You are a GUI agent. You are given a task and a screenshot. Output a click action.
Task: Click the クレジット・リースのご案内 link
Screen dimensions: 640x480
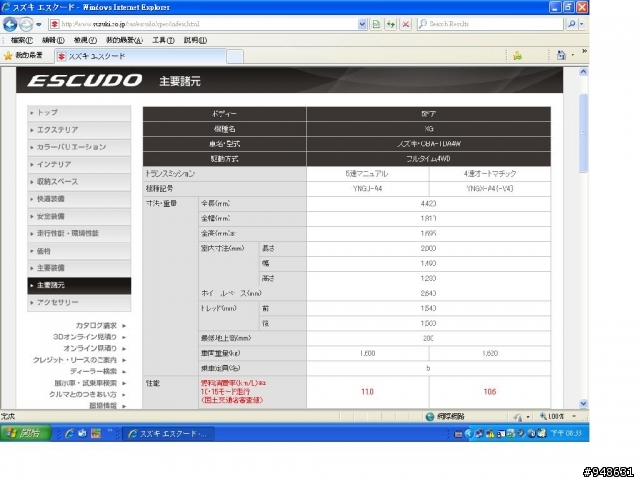75,360
